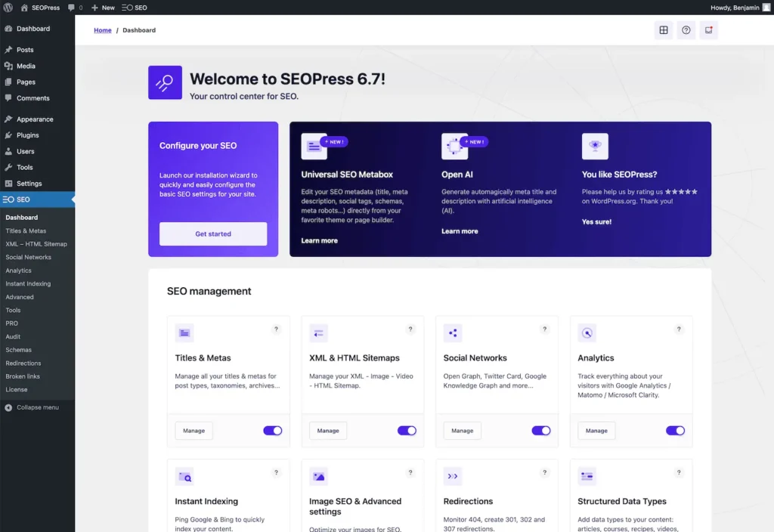Click the Social Networks card icon
The image size is (774, 532).
click(452, 332)
